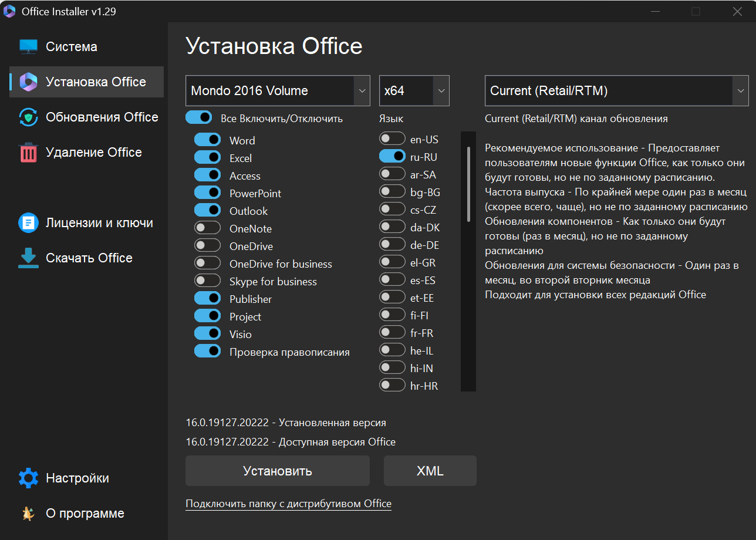Toggle Все Включить/Отключить master switch
The height and width of the screenshot is (540, 756).
198,117
